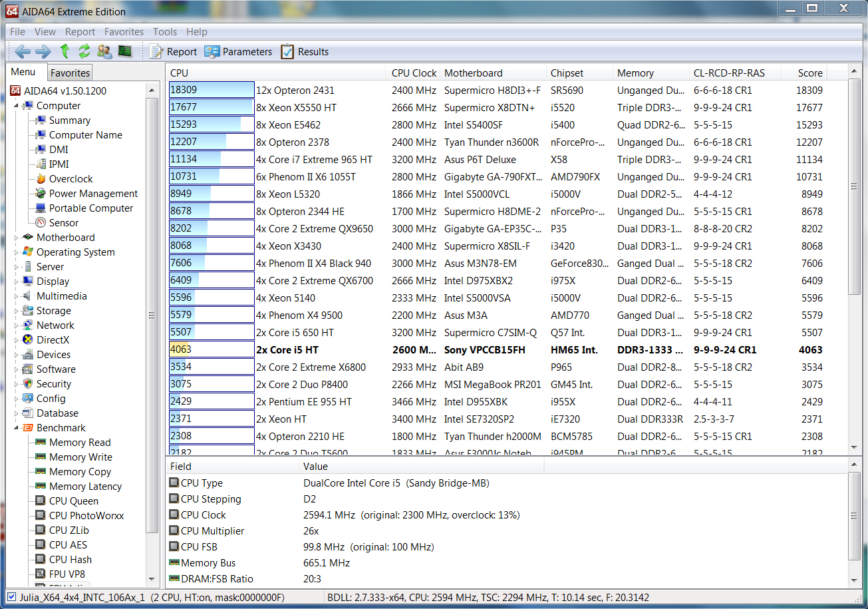Collapse the Computer tree node
The height and width of the screenshot is (609, 868).
coord(17,106)
